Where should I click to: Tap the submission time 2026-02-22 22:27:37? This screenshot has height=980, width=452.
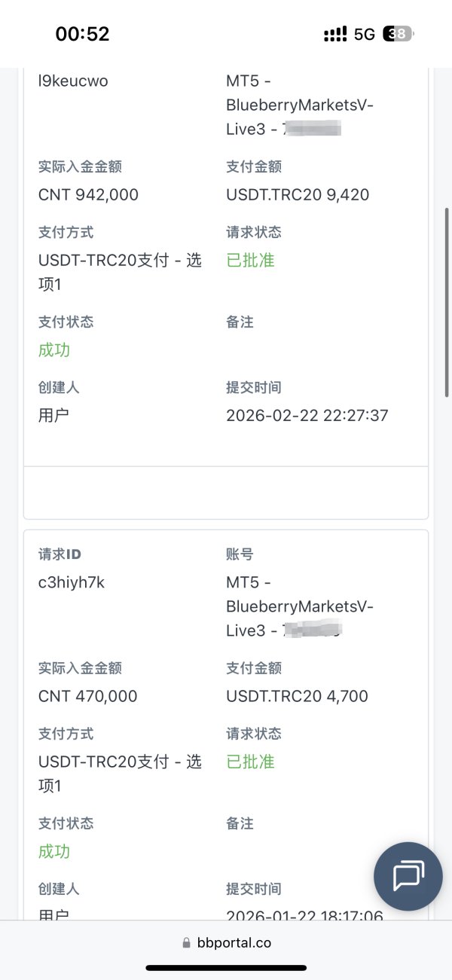(x=307, y=415)
